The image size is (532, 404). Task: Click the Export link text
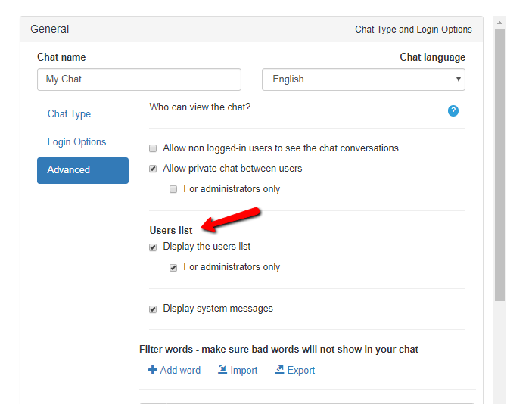(x=301, y=371)
